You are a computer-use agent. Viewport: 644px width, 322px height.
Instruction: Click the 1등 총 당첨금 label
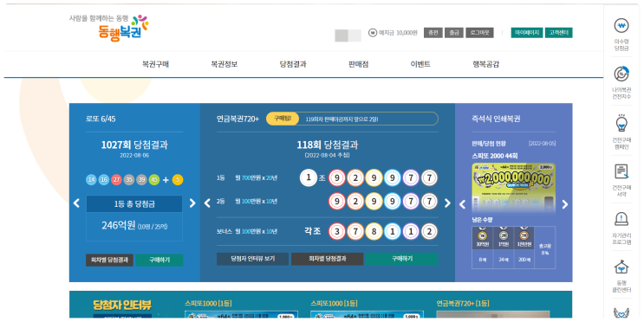tap(134, 204)
